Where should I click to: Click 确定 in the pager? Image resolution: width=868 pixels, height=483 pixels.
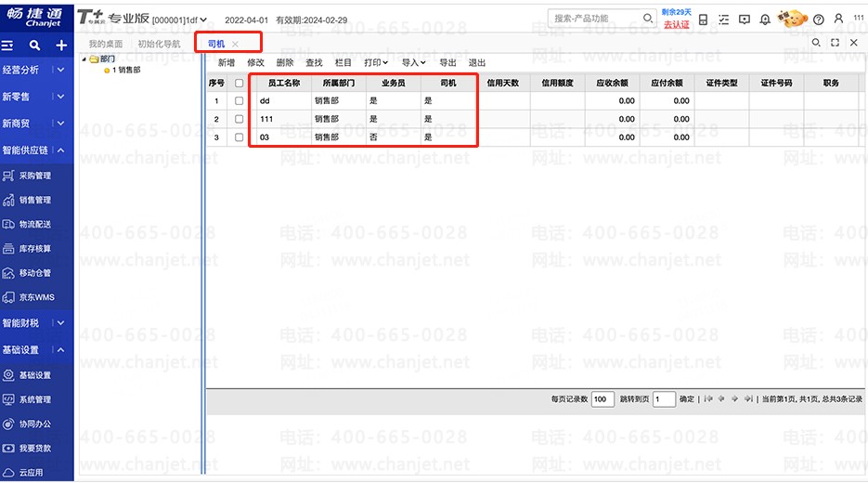[686, 398]
